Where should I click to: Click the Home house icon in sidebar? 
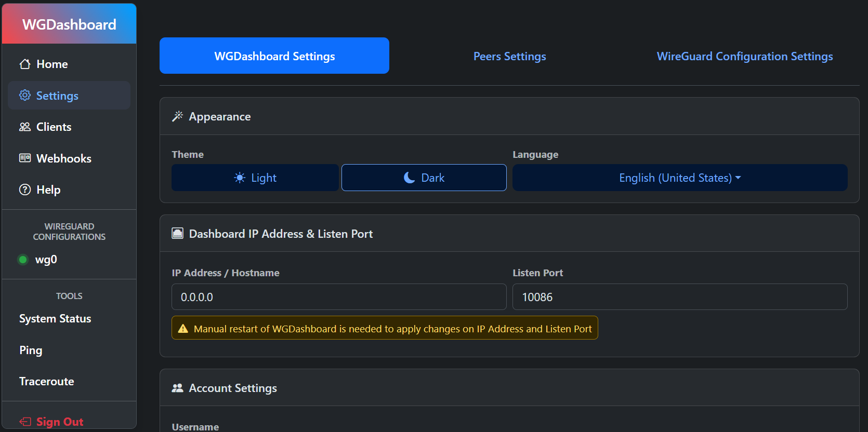pyautogui.click(x=24, y=64)
